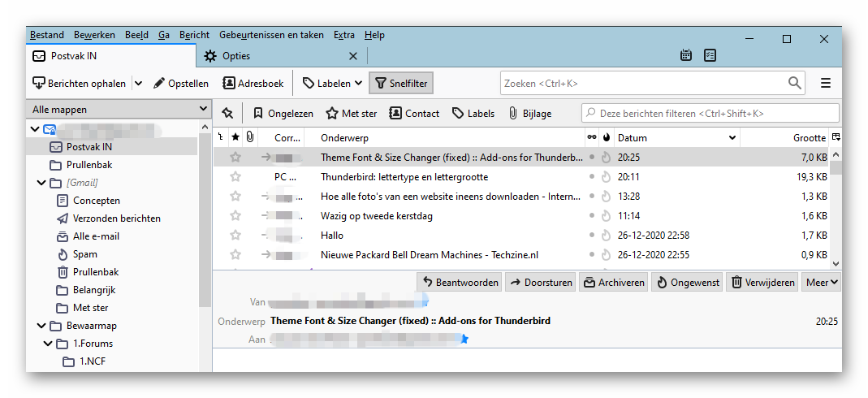Image resolution: width=868 pixels, height=398 pixels.
Task: Open the Alle mappen folder view dropdown
Action: tap(119, 110)
